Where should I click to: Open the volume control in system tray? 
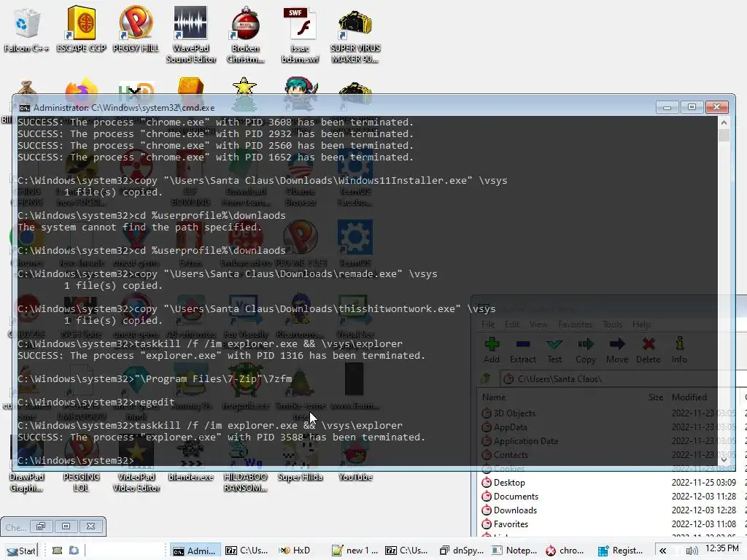pyautogui.click(x=692, y=551)
